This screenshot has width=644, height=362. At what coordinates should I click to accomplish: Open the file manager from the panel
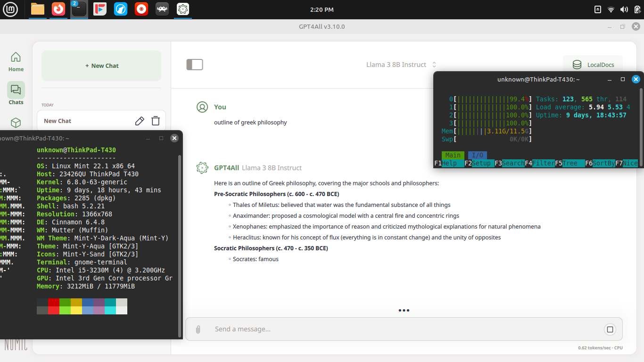click(38, 9)
